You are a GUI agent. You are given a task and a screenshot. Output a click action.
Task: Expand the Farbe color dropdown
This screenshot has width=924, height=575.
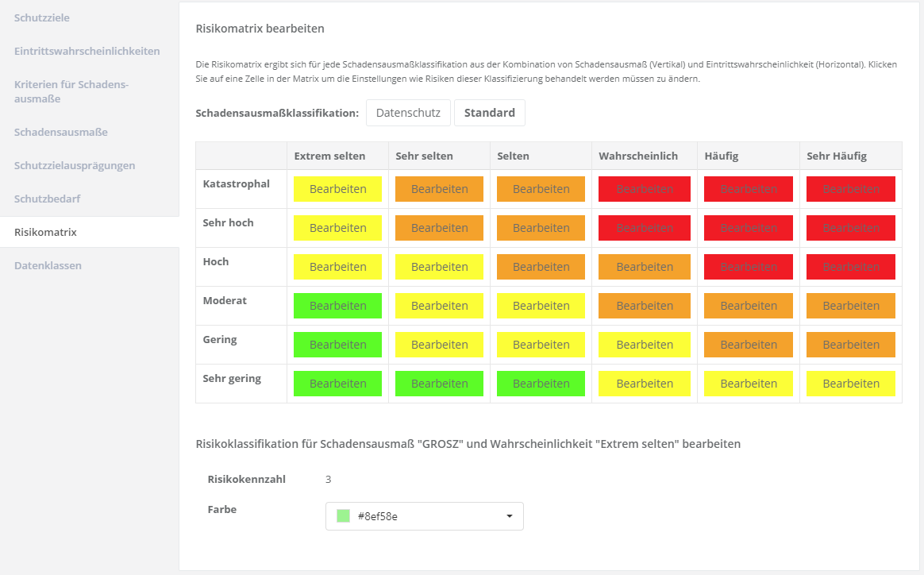[424, 516]
